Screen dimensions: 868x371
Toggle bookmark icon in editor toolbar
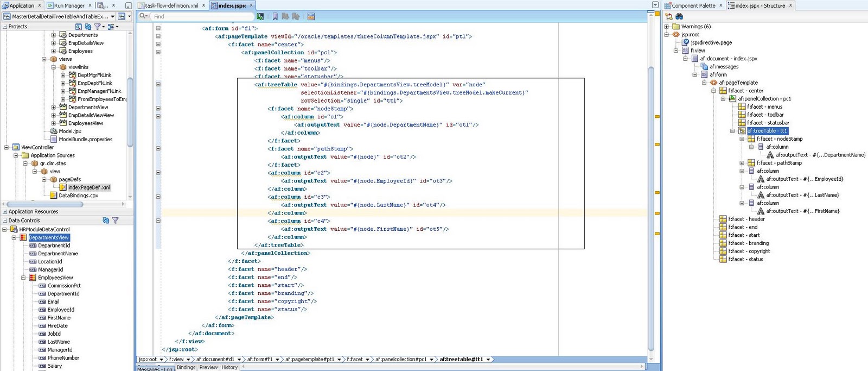[275, 16]
